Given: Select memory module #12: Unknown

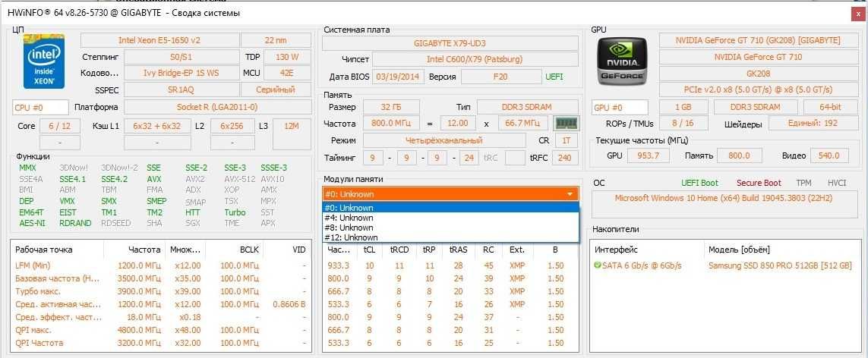Looking at the screenshot, I should (450, 237).
